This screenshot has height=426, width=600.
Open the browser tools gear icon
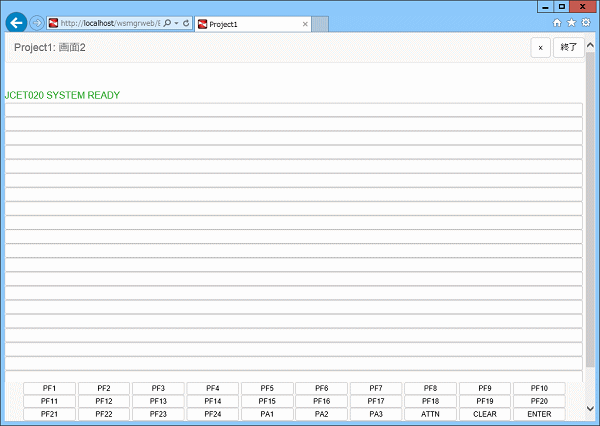point(585,22)
